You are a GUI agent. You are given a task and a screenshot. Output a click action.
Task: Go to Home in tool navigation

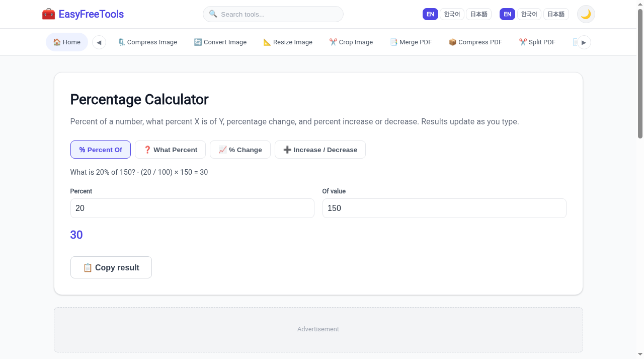click(x=67, y=42)
